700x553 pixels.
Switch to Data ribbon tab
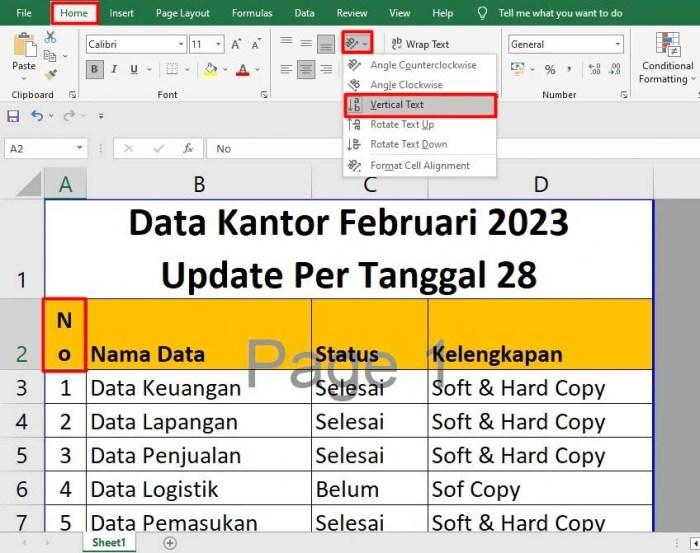tap(304, 13)
